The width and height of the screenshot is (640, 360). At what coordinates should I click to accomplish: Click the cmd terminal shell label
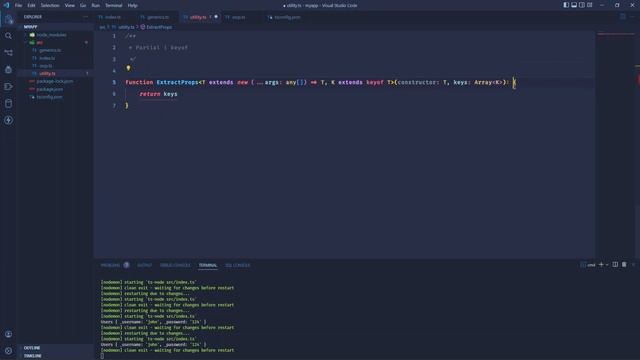[x=591, y=265]
